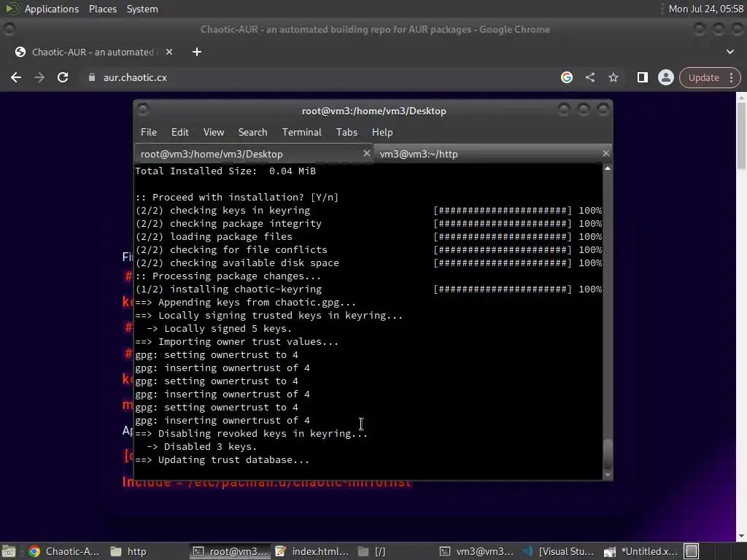Share this page icon in Chrome
The height and width of the screenshot is (560, 747).
click(589, 77)
